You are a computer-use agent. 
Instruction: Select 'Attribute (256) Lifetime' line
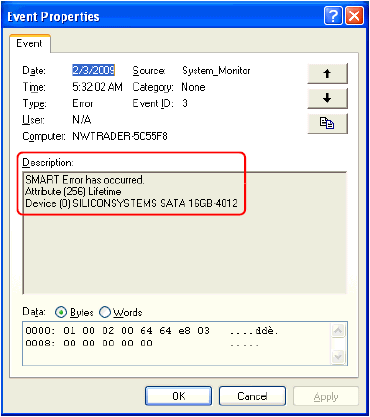[x=73, y=192]
